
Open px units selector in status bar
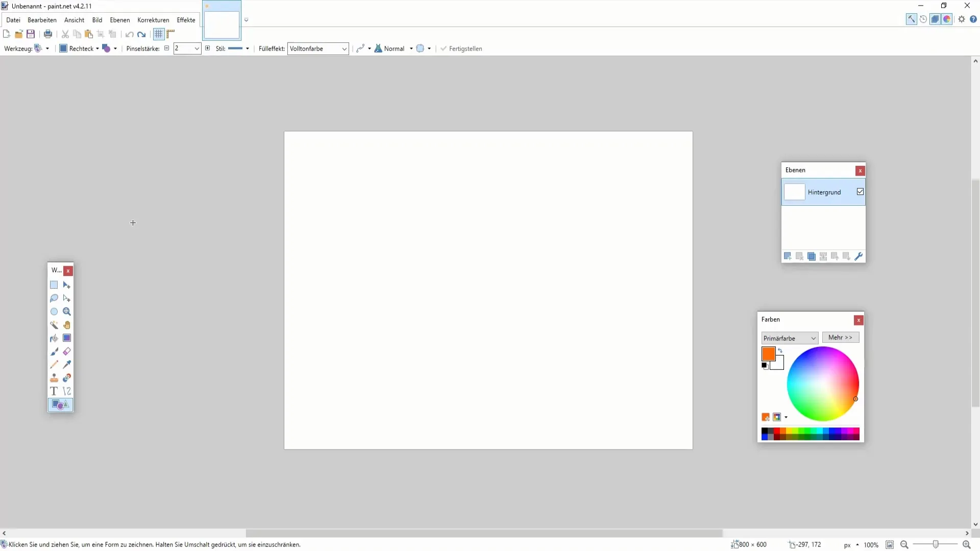851,545
